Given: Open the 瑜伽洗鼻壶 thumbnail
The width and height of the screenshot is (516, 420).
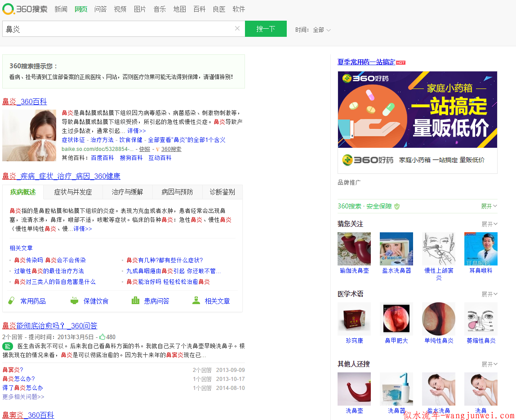Looking at the screenshot, I should 354,249.
